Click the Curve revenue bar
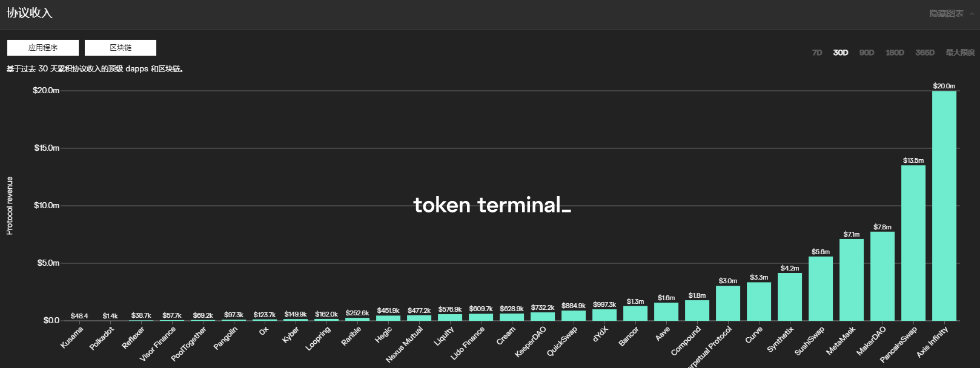This screenshot has height=368, width=980. (x=759, y=301)
